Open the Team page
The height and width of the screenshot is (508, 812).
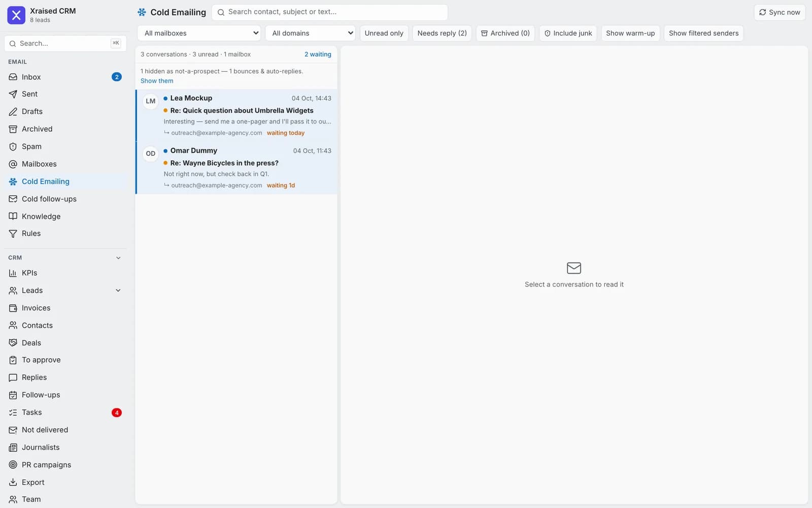point(65,499)
